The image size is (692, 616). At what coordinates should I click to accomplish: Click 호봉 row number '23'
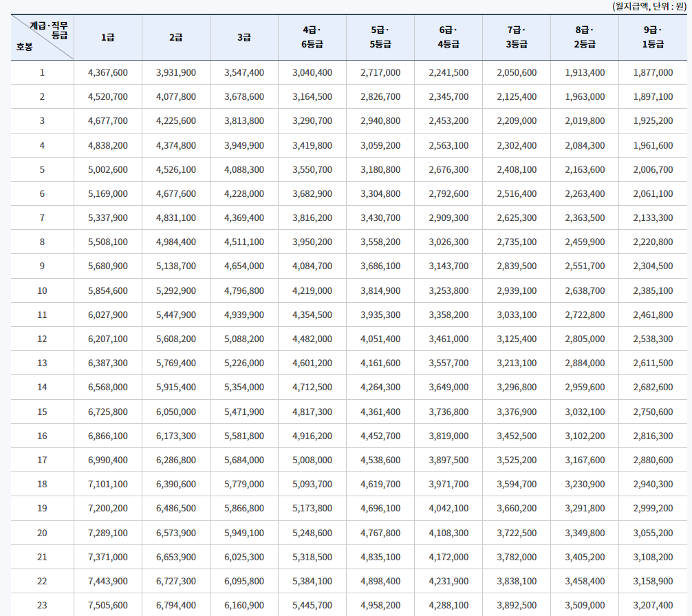pos(42,605)
